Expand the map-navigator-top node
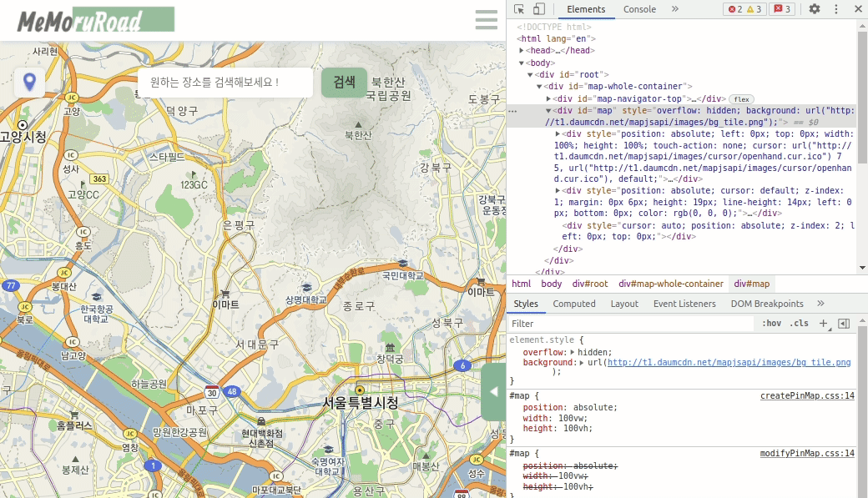 pos(548,98)
